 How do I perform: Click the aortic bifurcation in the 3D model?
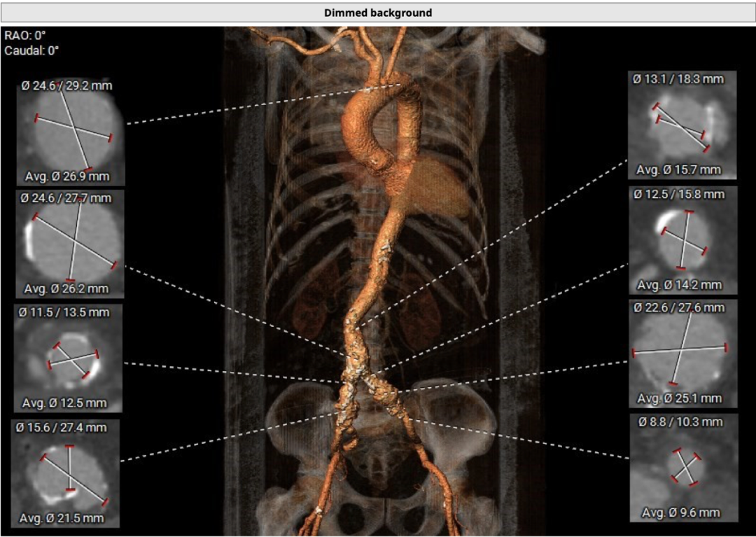point(358,371)
